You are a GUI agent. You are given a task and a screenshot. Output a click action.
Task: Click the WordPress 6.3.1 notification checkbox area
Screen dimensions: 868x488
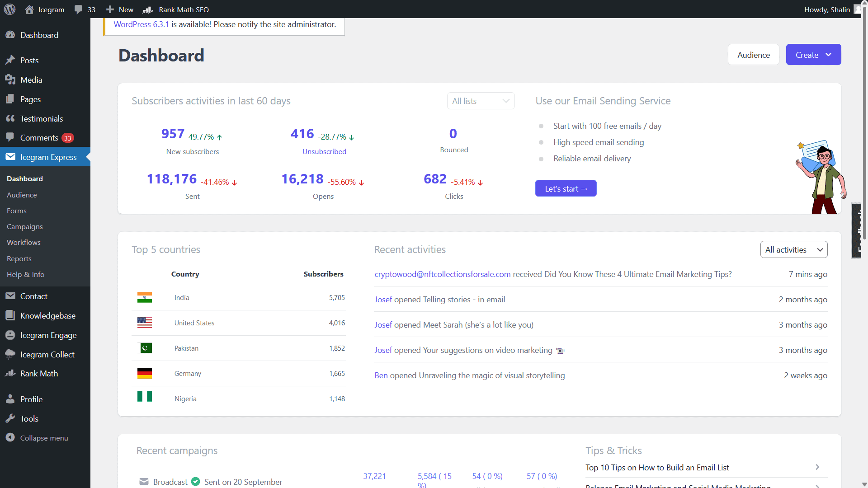coord(142,24)
